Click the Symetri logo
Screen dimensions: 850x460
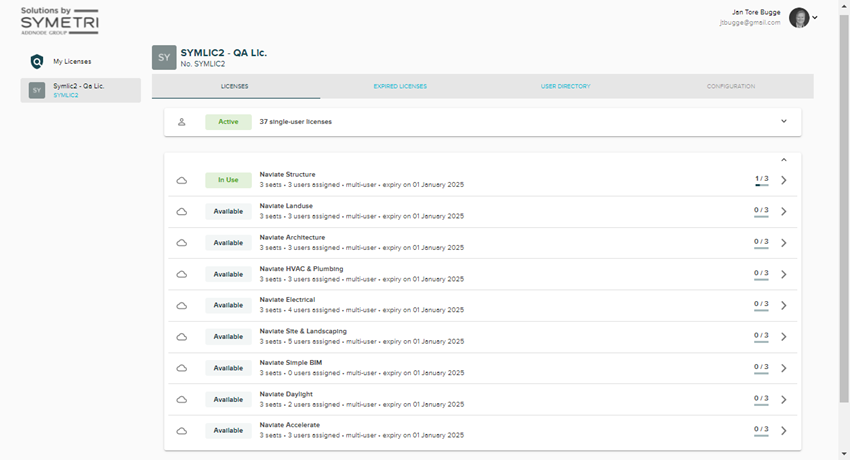60,21
